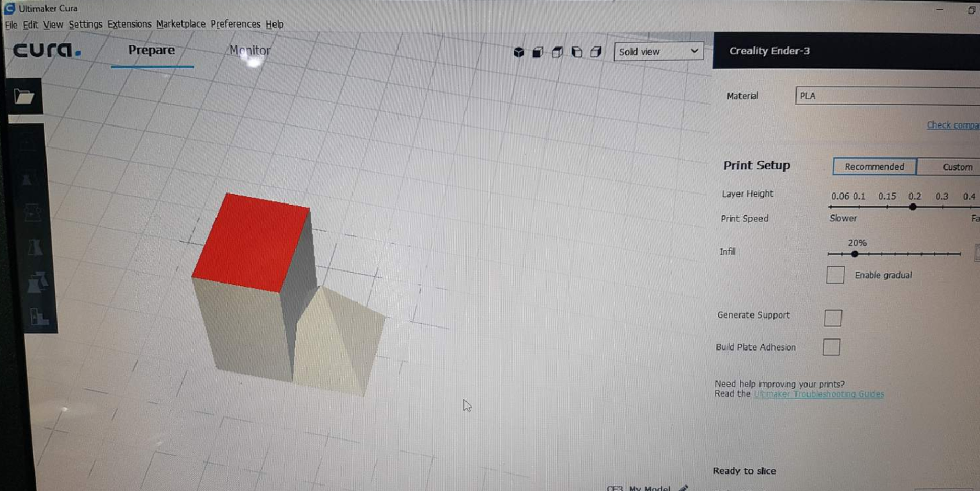Image resolution: width=980 pixels, height=491 pixels.
Task: Select the Rotate tool in left toolbar
Action: click(x=31, y=213)
